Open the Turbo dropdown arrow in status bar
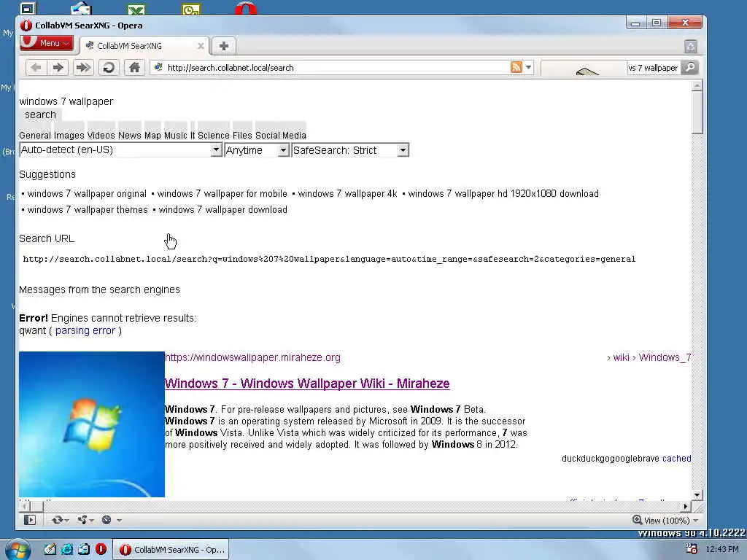747x560 pixels. (119, 521)
